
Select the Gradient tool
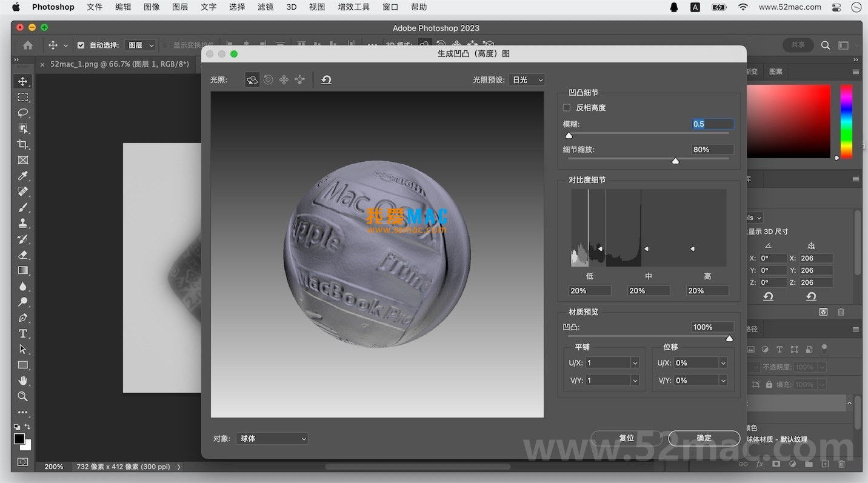point(23,270)
